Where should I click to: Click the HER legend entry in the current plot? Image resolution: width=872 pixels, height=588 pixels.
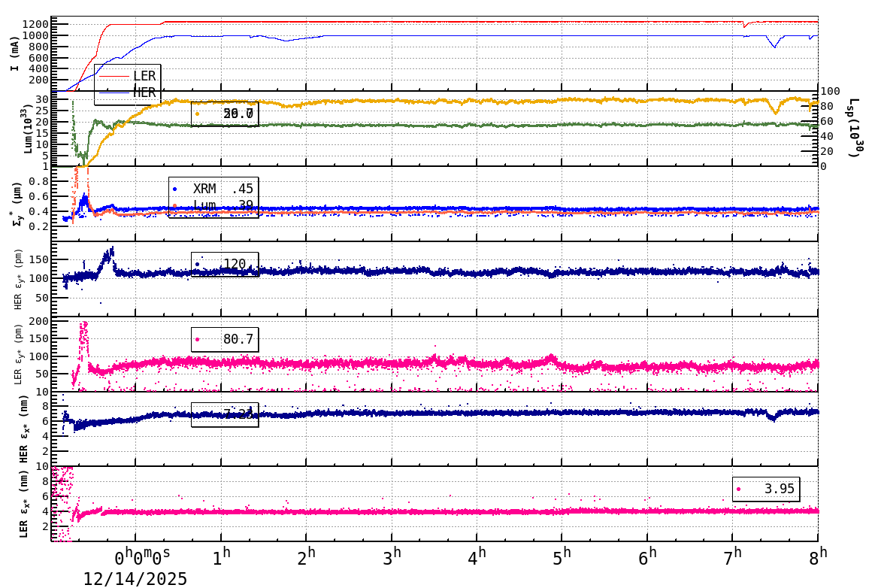coord(128,92)
